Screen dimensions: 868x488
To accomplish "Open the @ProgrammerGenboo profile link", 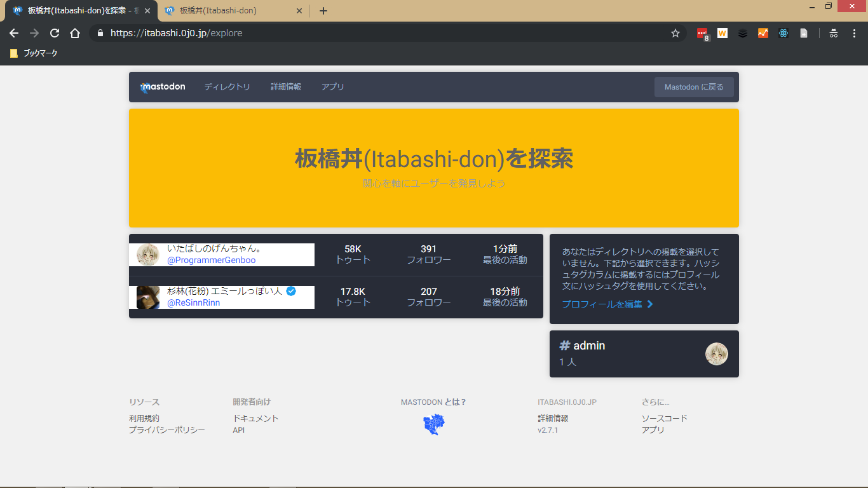I will point(211,260).
